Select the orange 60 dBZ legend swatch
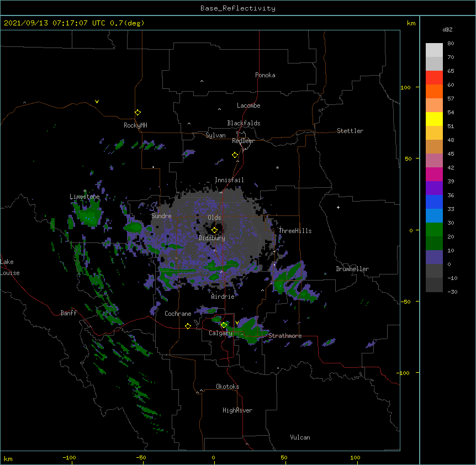The image size is (476, 465). tap(434, 91)
